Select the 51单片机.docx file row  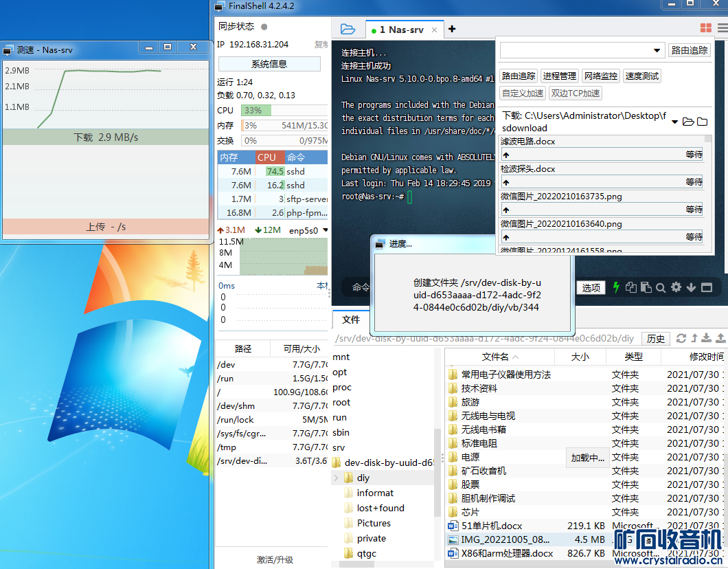pyautogui.click(x=492, y=526)
